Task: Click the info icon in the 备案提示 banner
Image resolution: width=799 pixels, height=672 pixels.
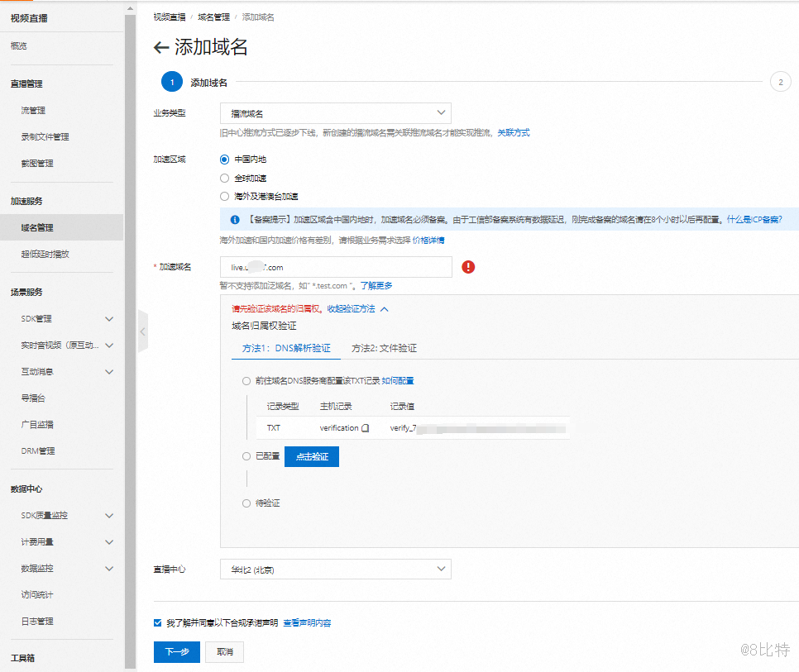Action: point(234,217)
